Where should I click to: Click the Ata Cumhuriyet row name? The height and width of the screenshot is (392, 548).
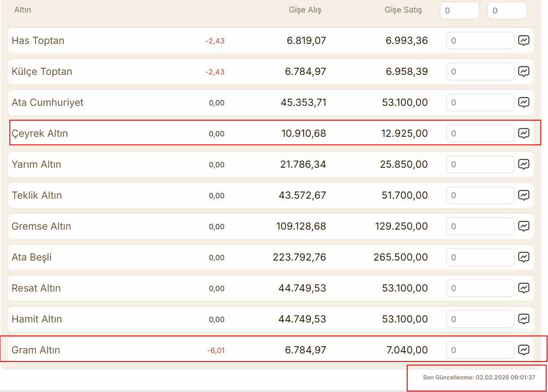[48, 103]
